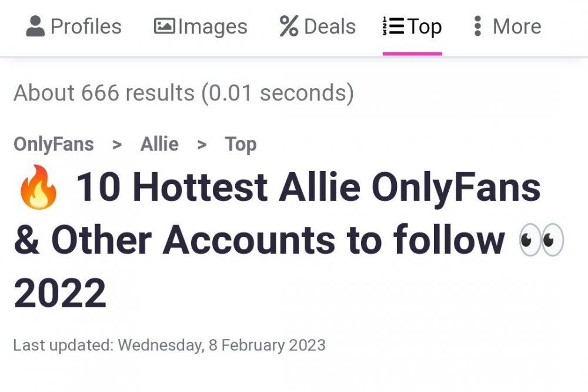Go to OnlyFans breadcrumb link
This screenshot has width=588, height=392.
point(54,144)
